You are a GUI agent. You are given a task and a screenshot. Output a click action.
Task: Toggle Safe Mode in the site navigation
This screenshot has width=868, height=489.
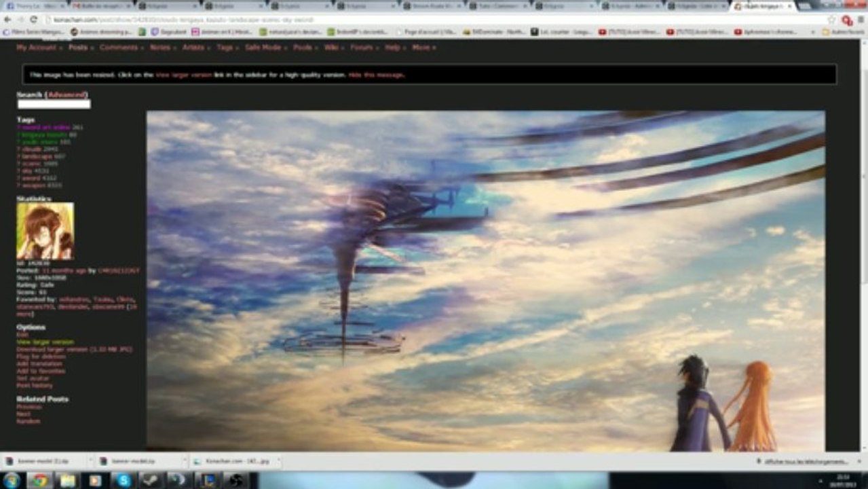click(265, 48)
